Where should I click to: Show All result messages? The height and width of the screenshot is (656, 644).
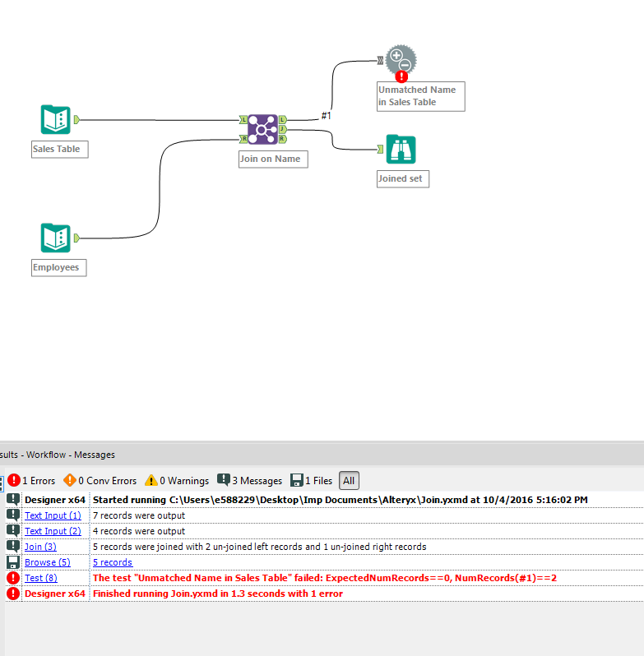tap(349, 481)
